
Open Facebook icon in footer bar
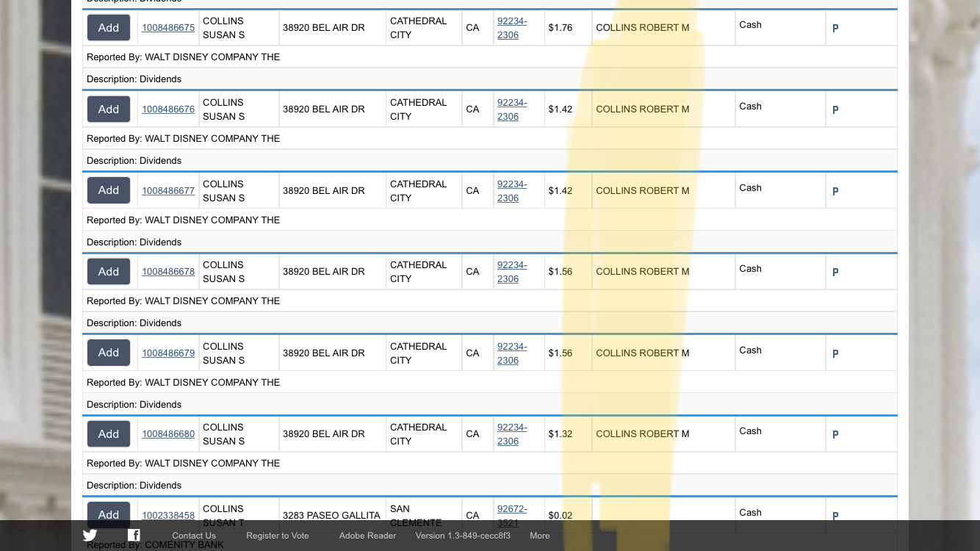(134, 535)
